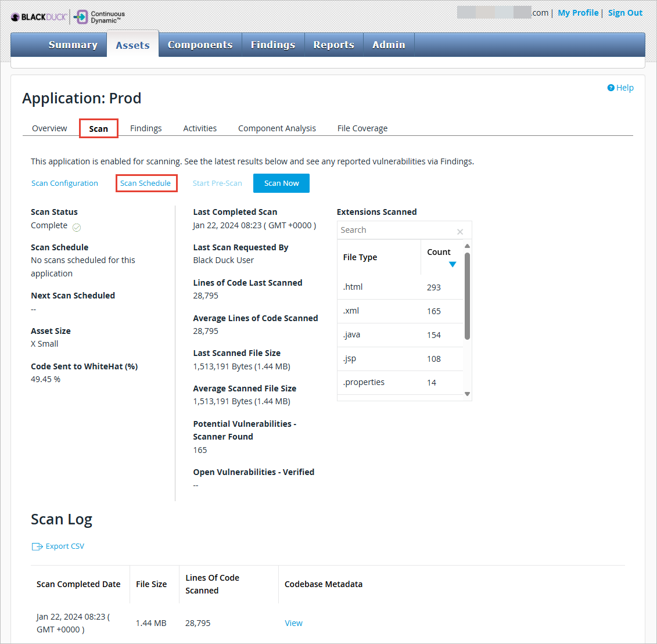Click the Application: Prod heading

[x=82, y=98]
